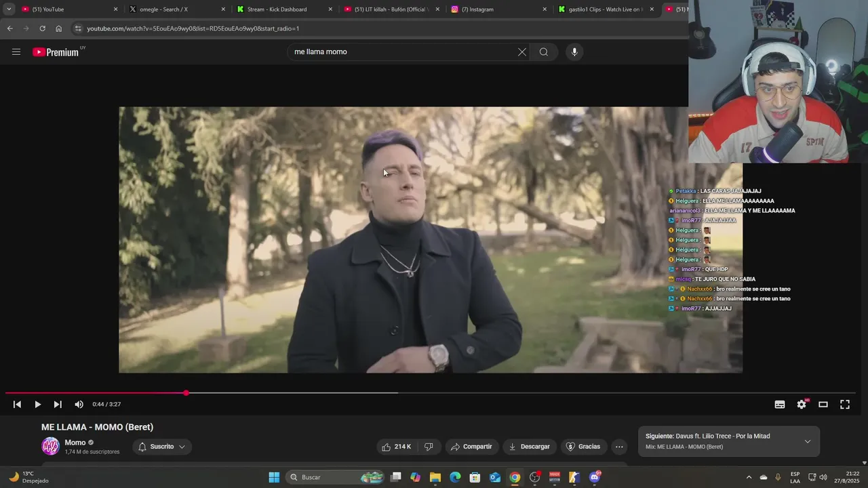This screenshot has height=488, width=868.
Task: Skip to the previous video
Action: coord(17,405)
